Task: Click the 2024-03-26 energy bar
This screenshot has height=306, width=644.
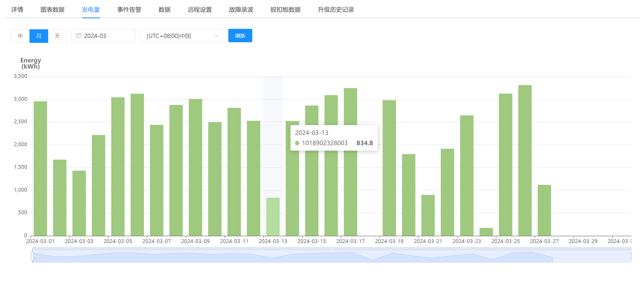Action: coord(525,160)
